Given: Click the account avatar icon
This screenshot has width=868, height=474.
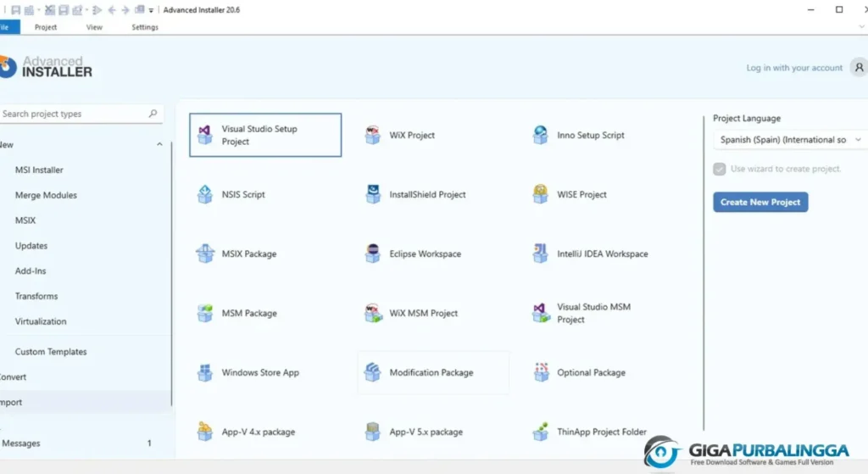Looking at the screenshot, I should (x=859, y=68).
